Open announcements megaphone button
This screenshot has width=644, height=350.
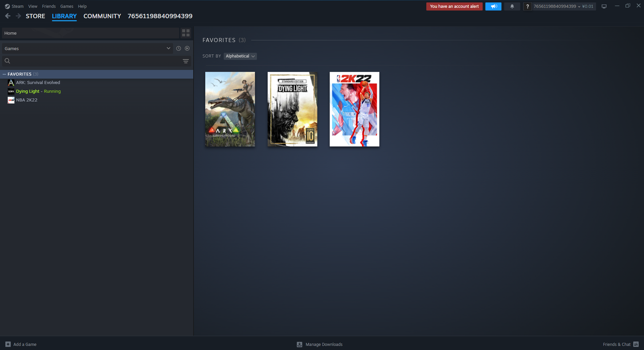pyautogui.click(x=494, y=7)
